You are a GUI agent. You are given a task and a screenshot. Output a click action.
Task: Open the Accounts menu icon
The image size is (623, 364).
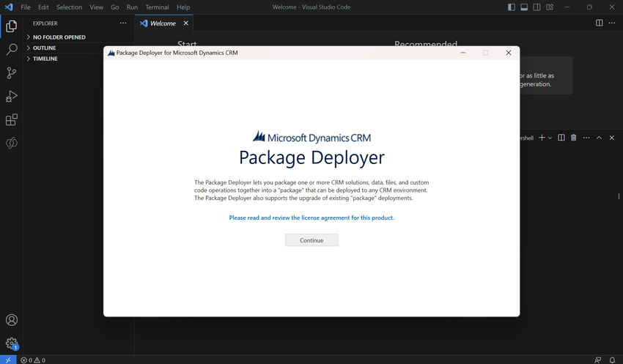click(12, 320)
